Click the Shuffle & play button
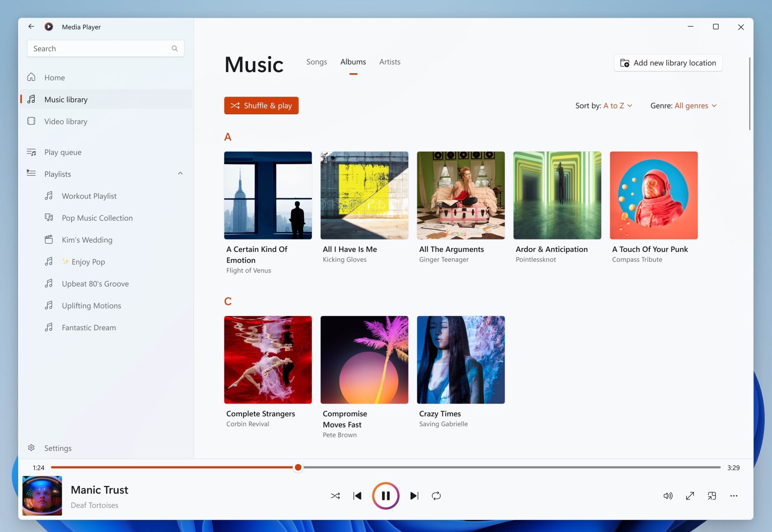 261,106
